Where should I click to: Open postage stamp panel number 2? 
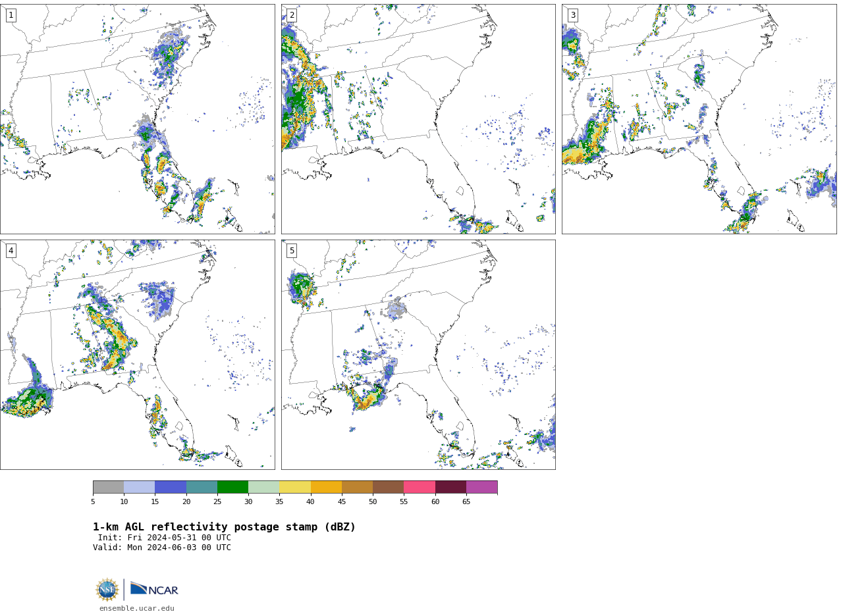(x=418, y=119)
